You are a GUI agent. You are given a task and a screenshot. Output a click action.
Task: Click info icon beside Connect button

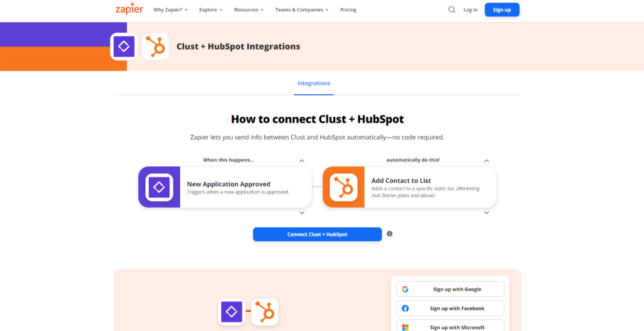(389, 234)
